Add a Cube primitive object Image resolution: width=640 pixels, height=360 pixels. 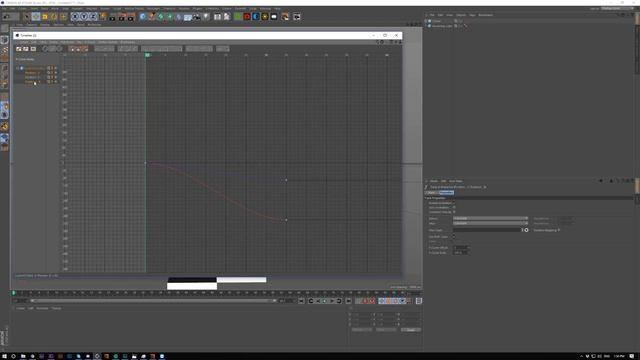click(x=142, y=16)
